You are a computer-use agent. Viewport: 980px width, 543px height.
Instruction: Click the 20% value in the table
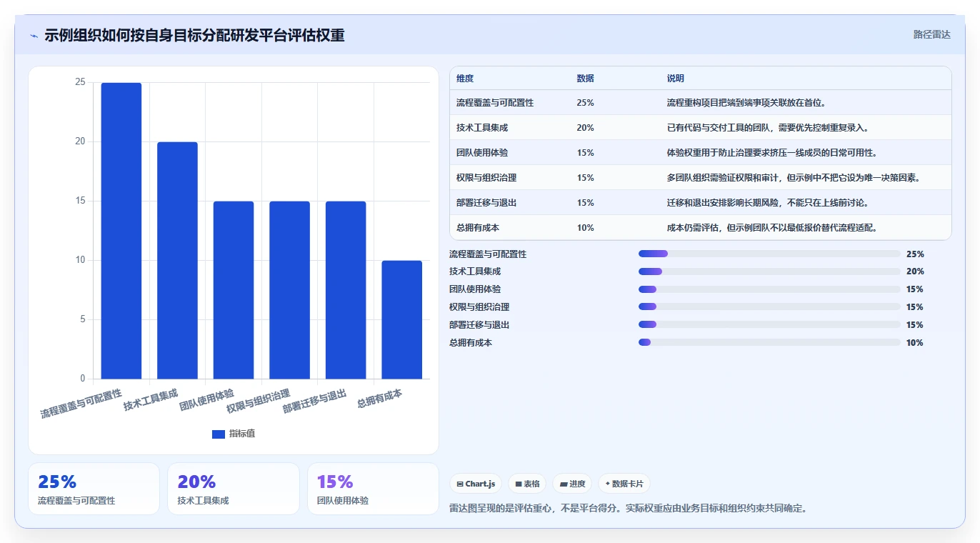[585, 128]
